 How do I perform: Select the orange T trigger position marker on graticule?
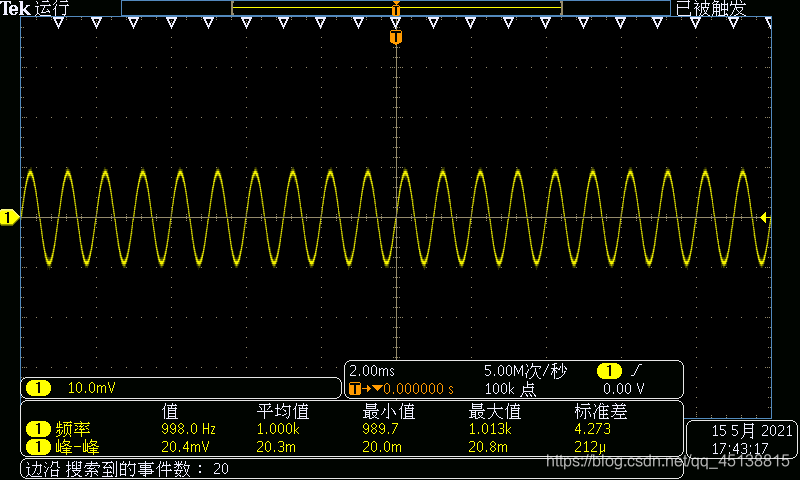point(396,37)
